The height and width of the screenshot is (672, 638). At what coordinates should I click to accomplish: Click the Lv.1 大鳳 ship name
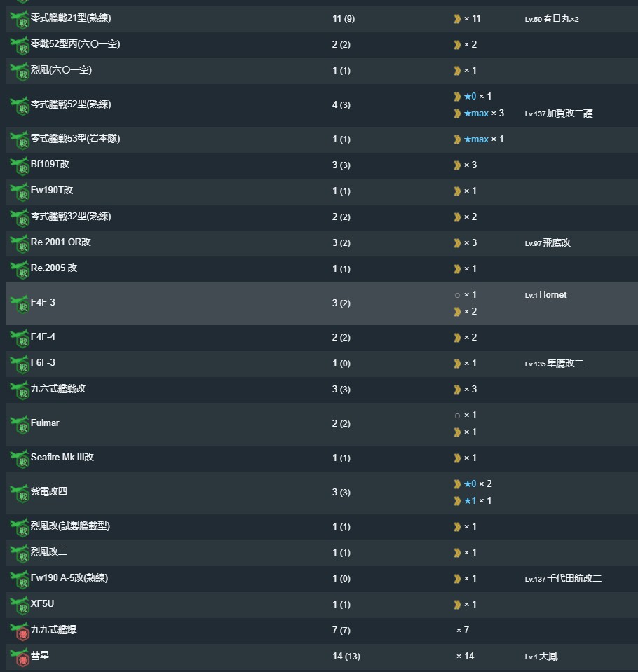pyautogui.click(x=541, y=657)
